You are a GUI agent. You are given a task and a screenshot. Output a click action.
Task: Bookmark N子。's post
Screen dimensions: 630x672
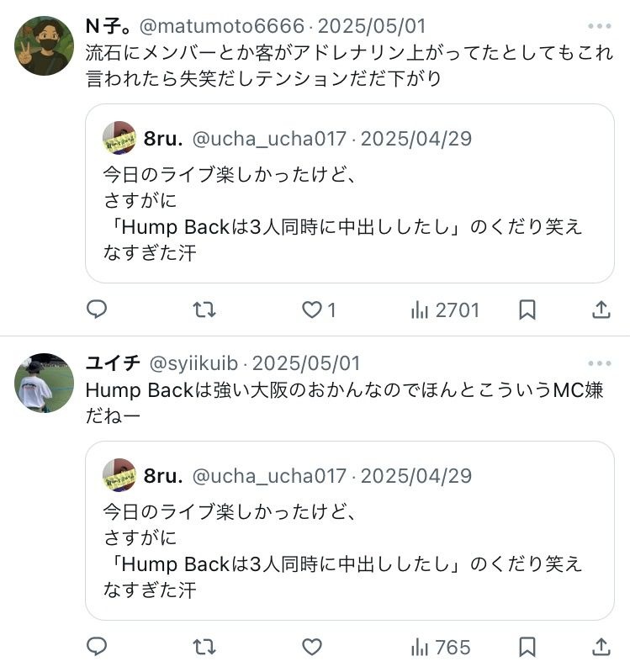527,310
